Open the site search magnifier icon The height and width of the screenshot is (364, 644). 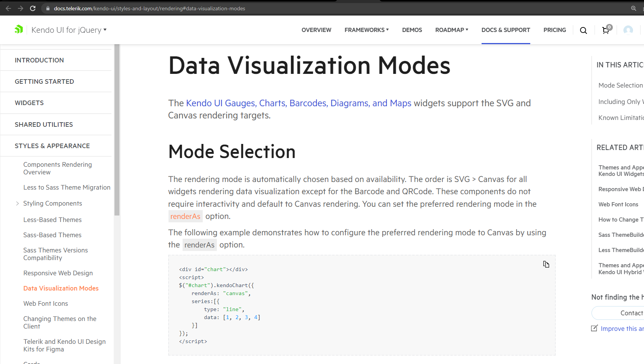coord(583,30)
